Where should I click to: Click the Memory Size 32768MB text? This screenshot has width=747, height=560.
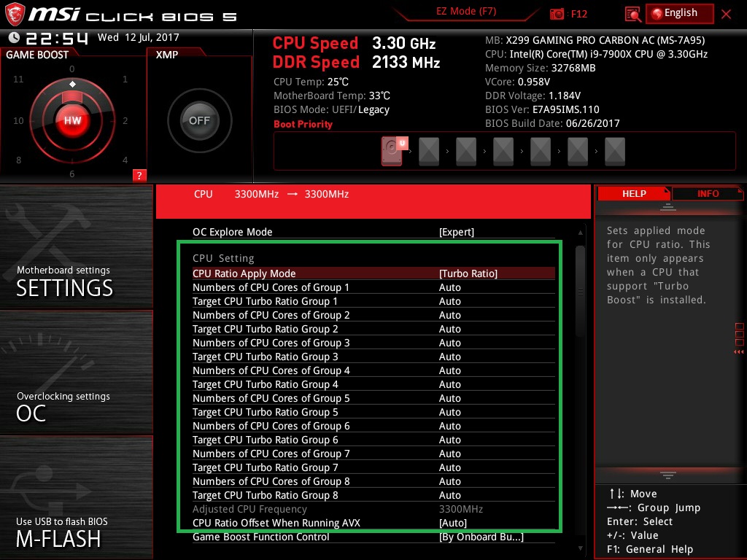click(x=541, y=68)
